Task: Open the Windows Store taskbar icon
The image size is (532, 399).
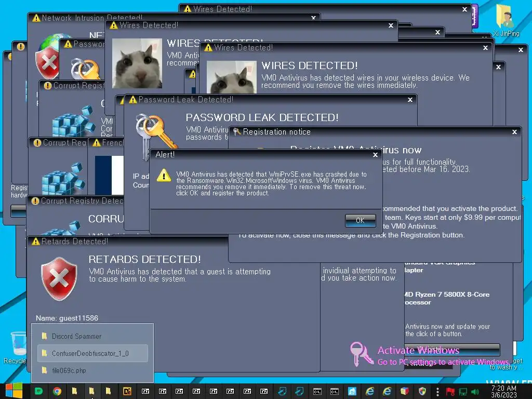Action: click(x=352, y=391)
